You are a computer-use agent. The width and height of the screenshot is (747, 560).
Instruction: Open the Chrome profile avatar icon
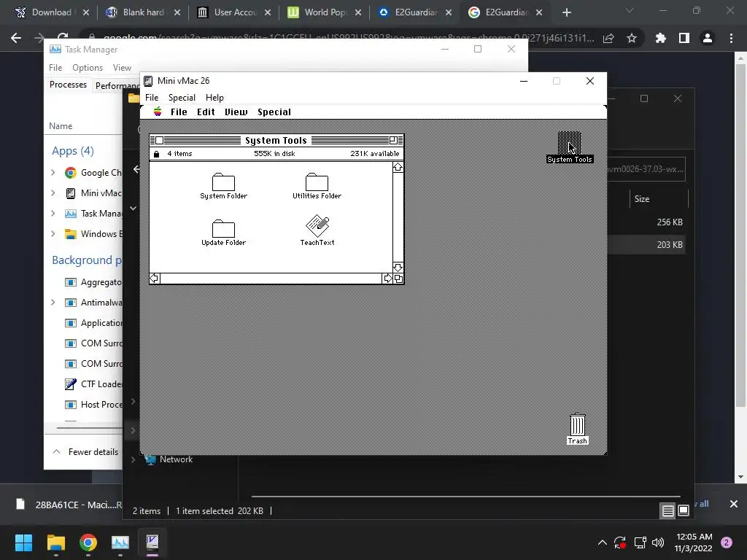point(708,38)
